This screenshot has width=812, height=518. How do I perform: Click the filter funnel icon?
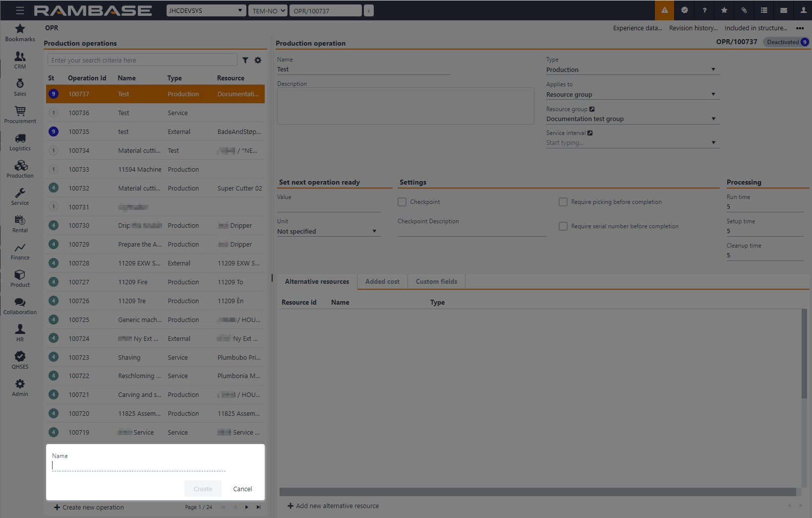245,60
